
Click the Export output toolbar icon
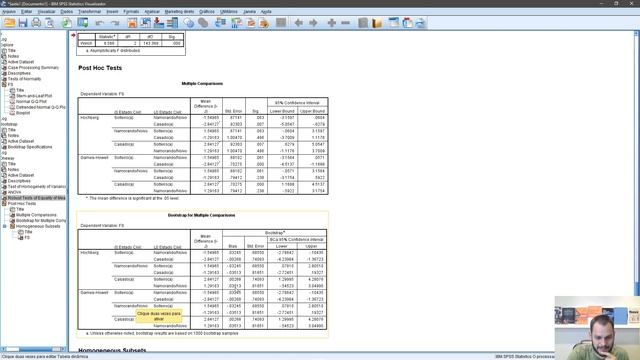click(x=67, y=23)
